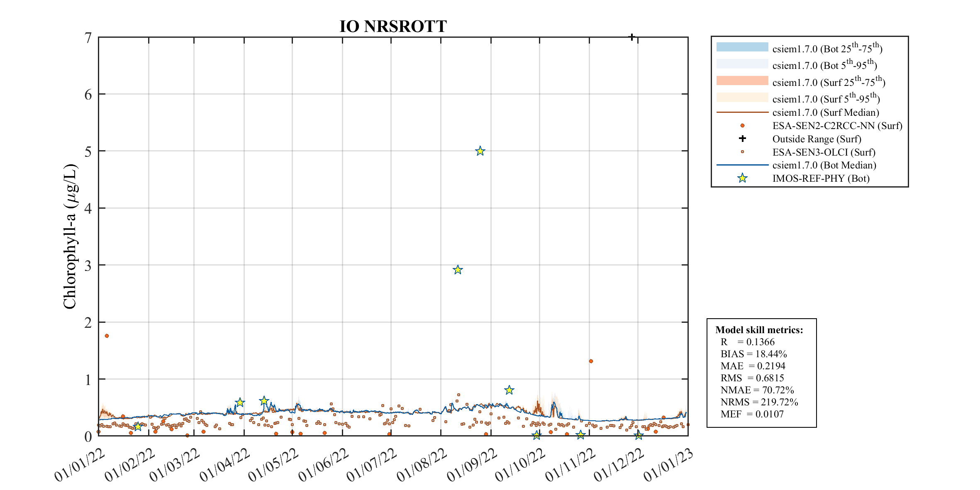Click the star marker at 5 µg/L
Viewport: 980px width, 490px height.
480,151
